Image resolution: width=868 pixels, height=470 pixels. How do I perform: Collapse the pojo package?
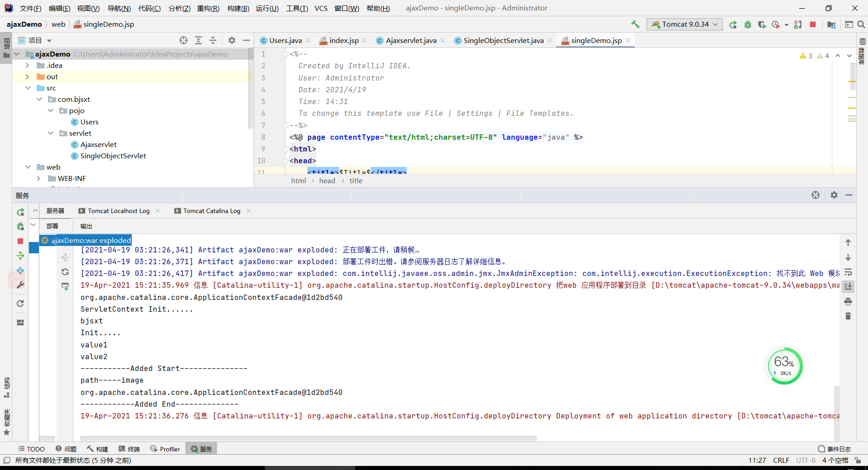[x=51, y=110]
